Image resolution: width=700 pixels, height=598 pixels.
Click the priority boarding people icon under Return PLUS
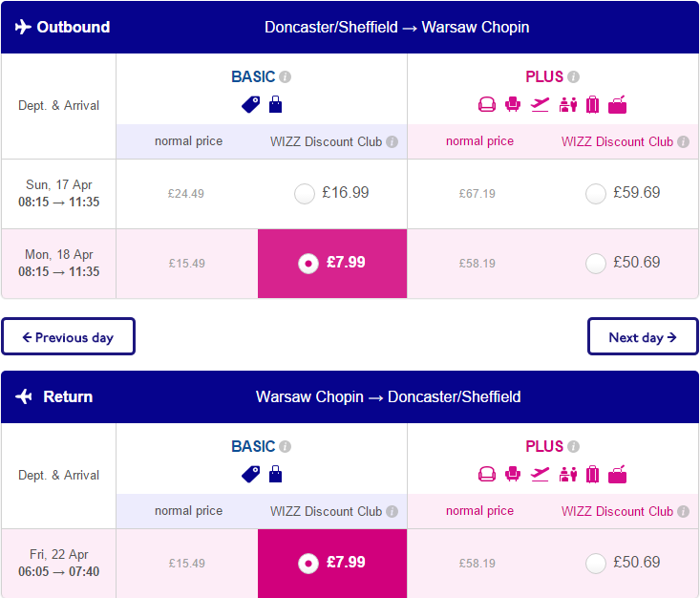pos(568,474)
